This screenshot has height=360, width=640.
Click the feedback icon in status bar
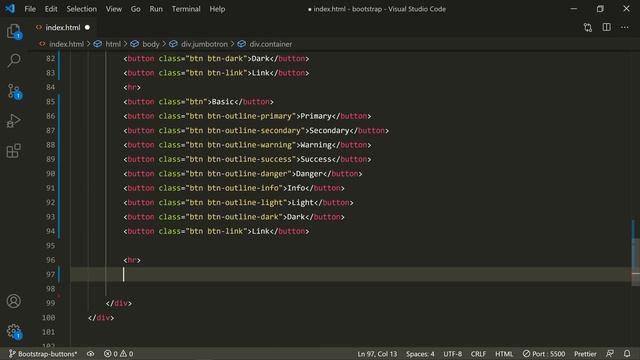(x=610, y=353)
